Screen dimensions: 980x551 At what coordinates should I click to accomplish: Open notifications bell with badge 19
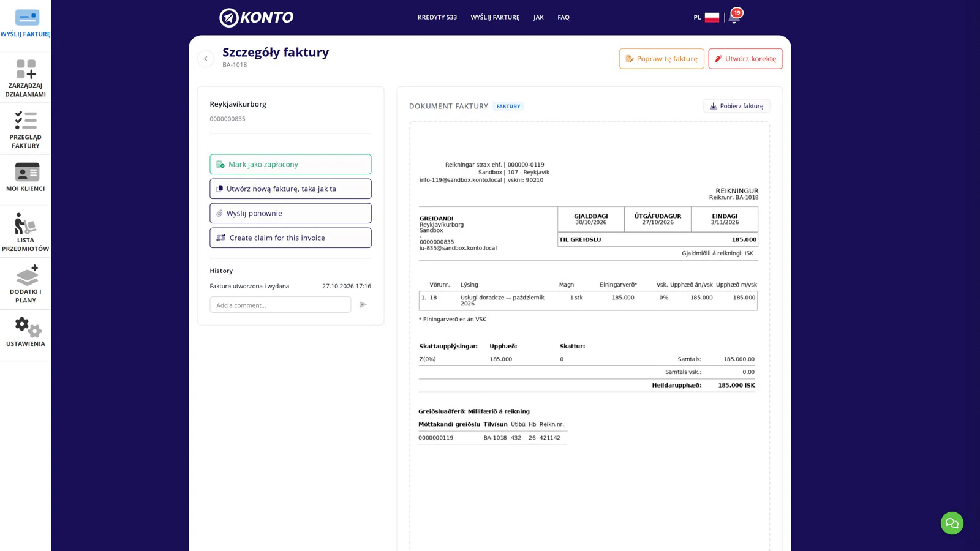tap(734, 17)
